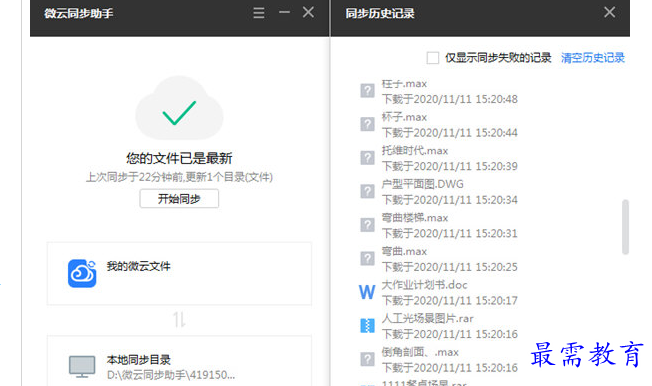The height and width of the screenshot is (386, 652).
Task: Click the unknown file icon for 杯子.max
Action: point(367,124)
